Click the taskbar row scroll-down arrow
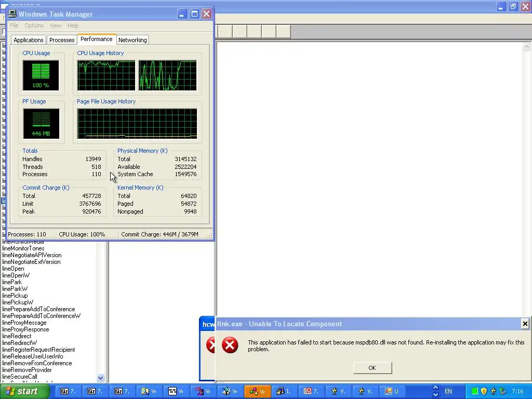The height and width of the screenshot is (399, 532). pyautogui.click(x=436, y=395)
